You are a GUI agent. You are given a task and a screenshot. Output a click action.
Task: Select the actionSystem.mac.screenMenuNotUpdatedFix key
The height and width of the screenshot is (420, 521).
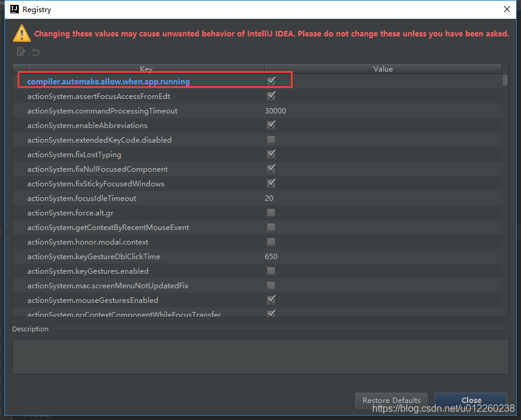pos(107,286)
